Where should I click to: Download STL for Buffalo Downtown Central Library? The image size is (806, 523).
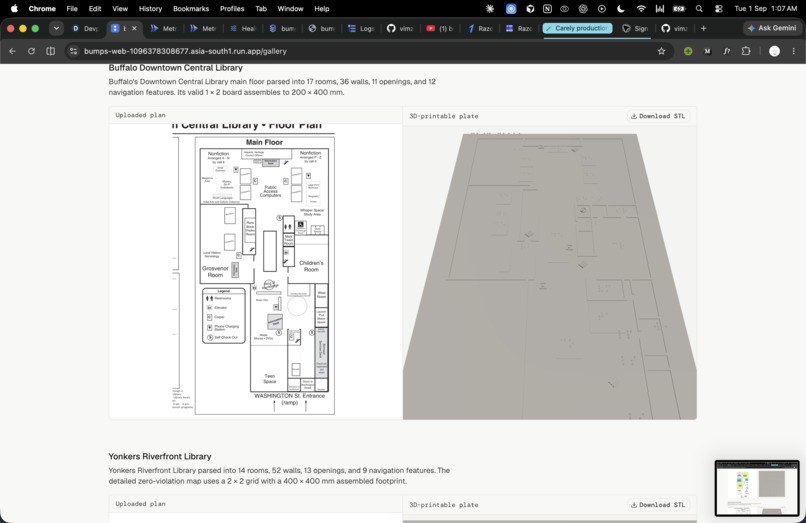coord(658,116)
